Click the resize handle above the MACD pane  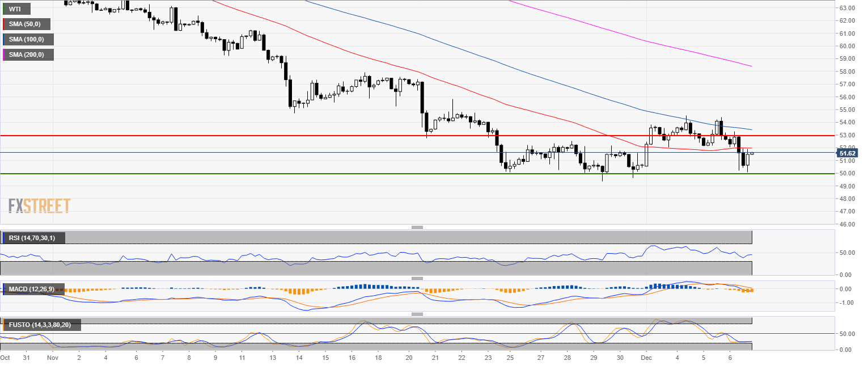(x=417, y=278)
